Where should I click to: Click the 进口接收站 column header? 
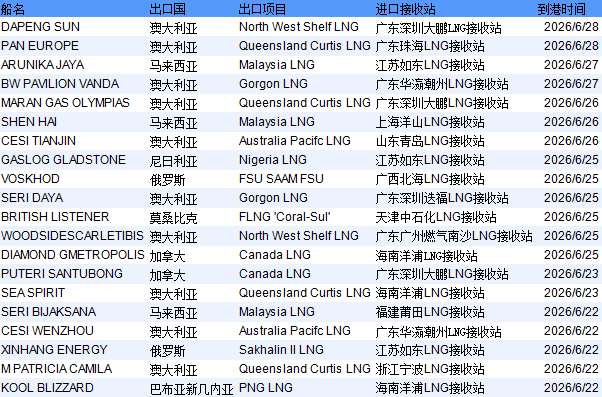(405, 8)
